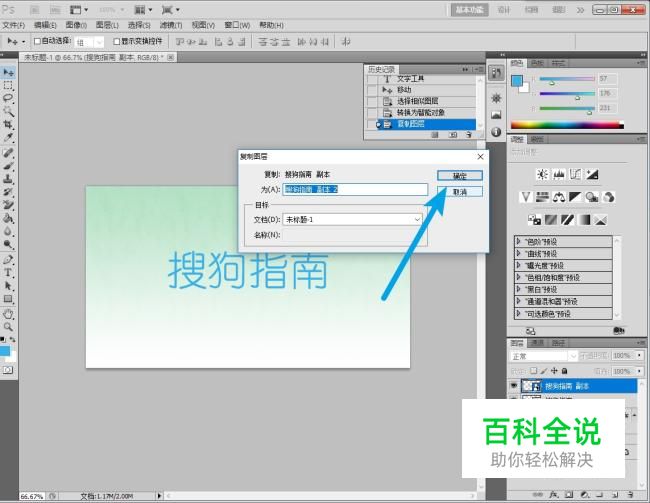Select the Path Selection tool

click(8, 286)
